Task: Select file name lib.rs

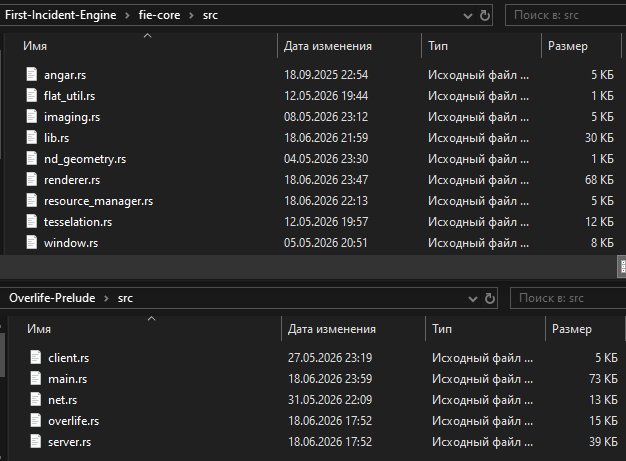Action: [x=56, y=138]
